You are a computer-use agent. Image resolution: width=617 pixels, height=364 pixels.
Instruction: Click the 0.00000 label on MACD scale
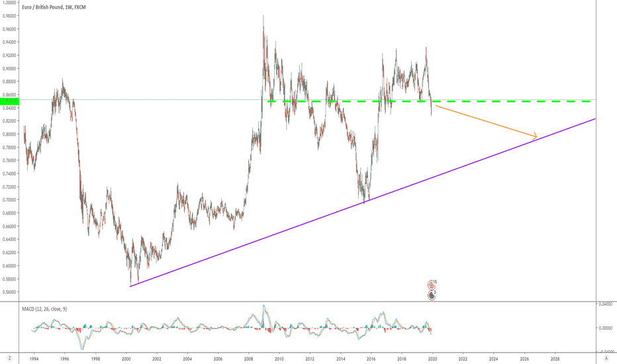(x=606, y=328)
